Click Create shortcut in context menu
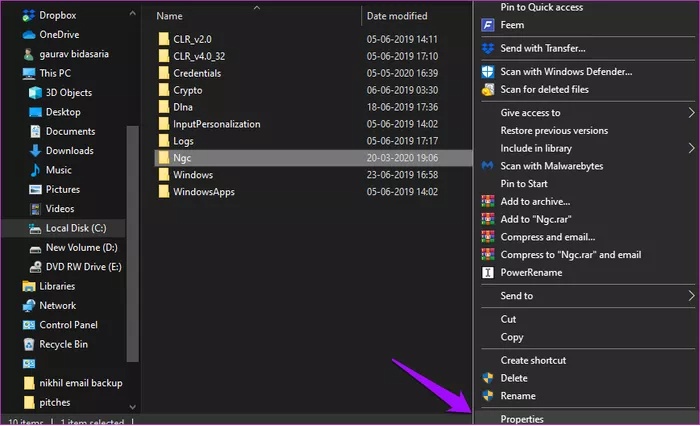Screen dimensions: 700x426 533,360
